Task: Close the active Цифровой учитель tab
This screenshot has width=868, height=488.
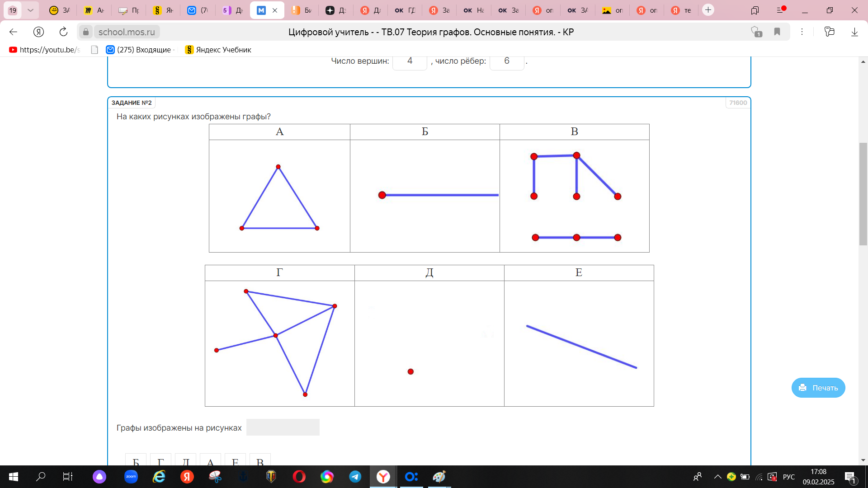Action: coord(275,10)
